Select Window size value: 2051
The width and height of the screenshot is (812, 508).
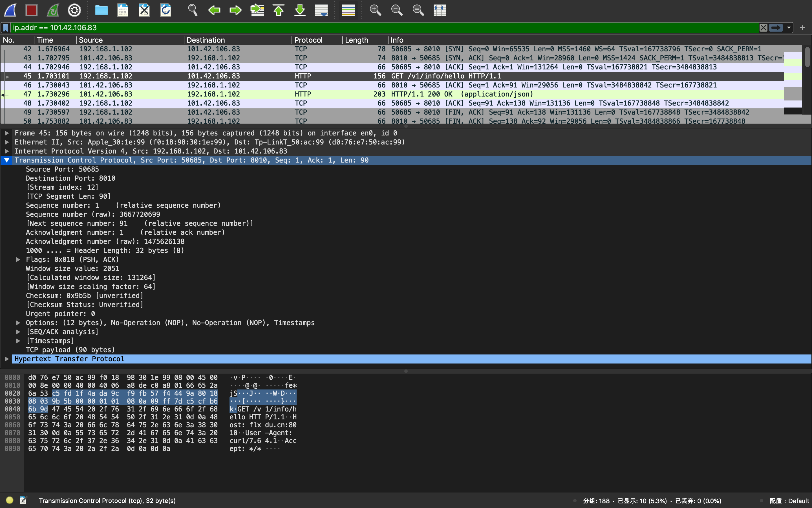point(72,269)
